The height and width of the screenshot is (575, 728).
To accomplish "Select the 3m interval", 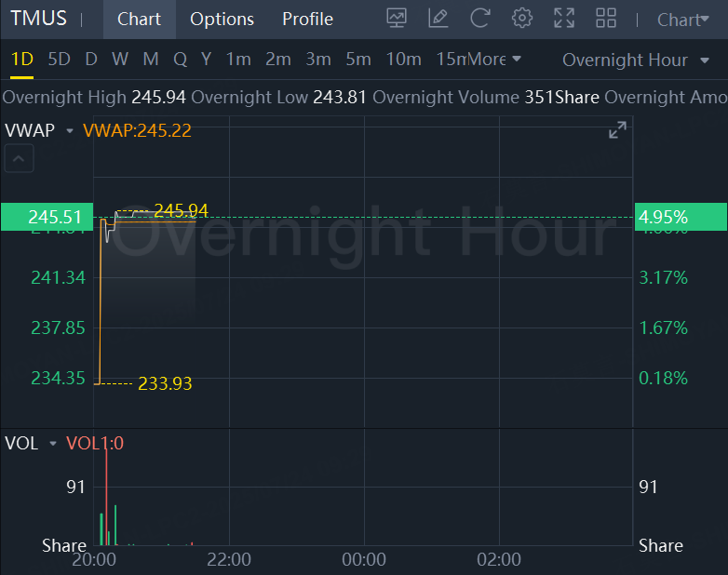I will 318,60.
